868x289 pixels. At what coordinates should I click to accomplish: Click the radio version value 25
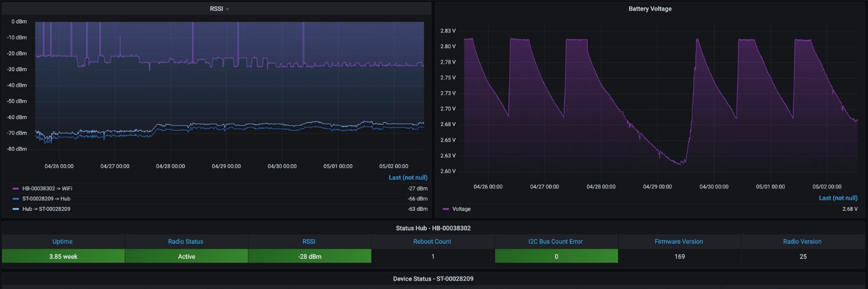tap(803, 256)
